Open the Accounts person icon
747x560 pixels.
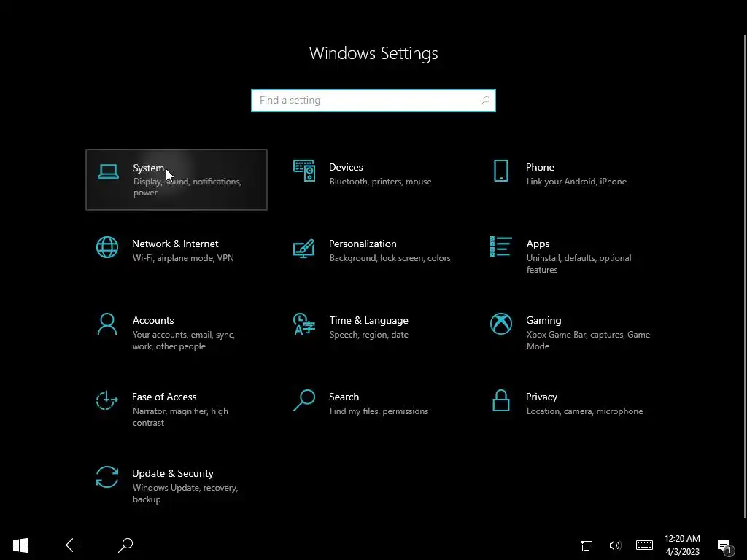pos(107,324)
